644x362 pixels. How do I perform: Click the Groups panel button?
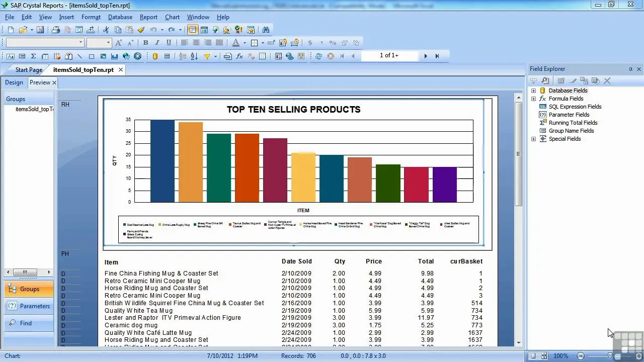(x=29, y=289)
